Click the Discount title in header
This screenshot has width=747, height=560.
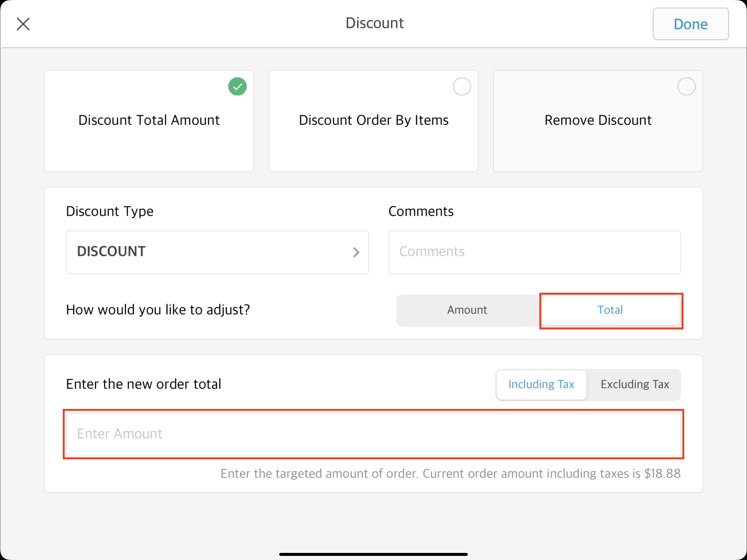click(x=374, y=23)
